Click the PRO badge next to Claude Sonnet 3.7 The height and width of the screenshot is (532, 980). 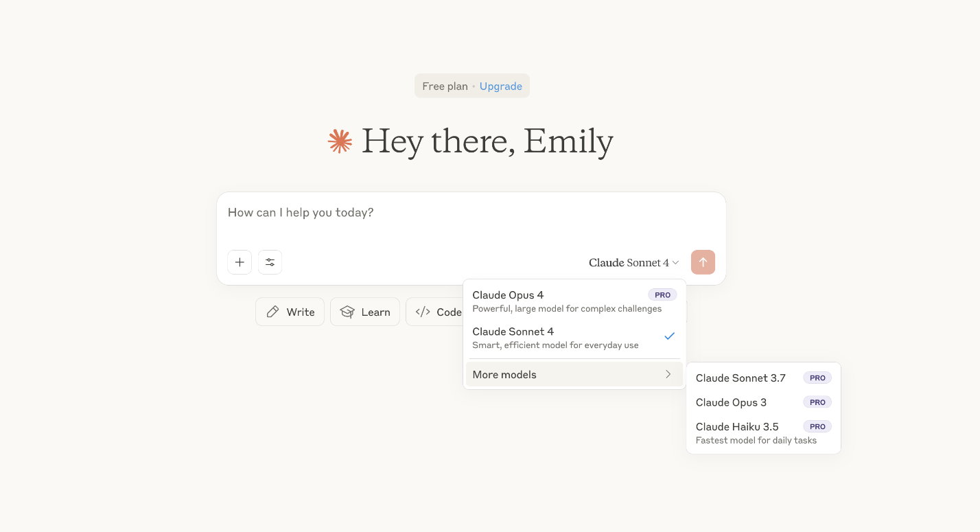[817, 378]
